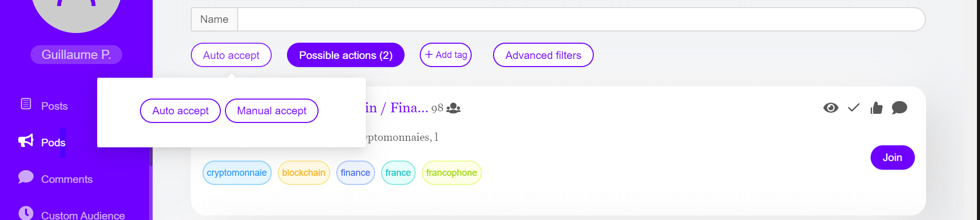
Task: Click the thumbs-up like icon
Action: click(876, 108)
